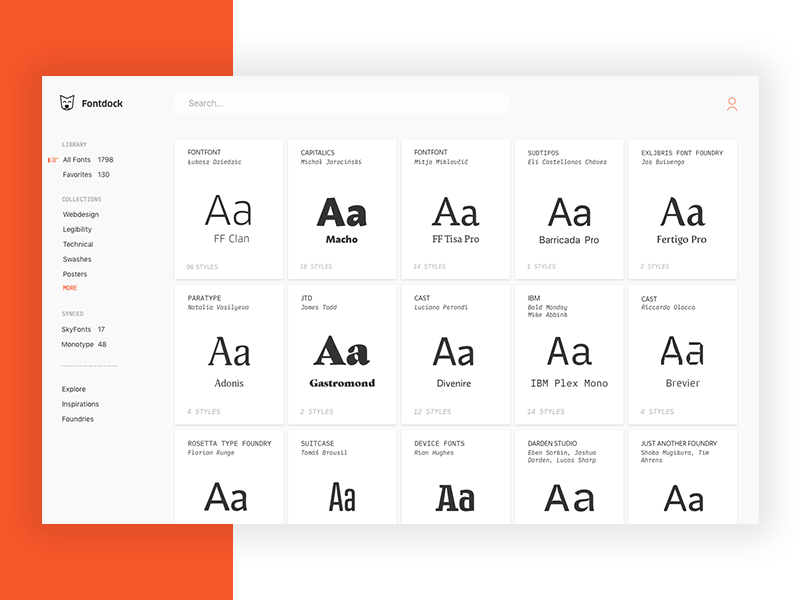The height and width of the screenshot is (600, 800).
Task: Open the Brevier font card
Action: click(x=683, y=355)
